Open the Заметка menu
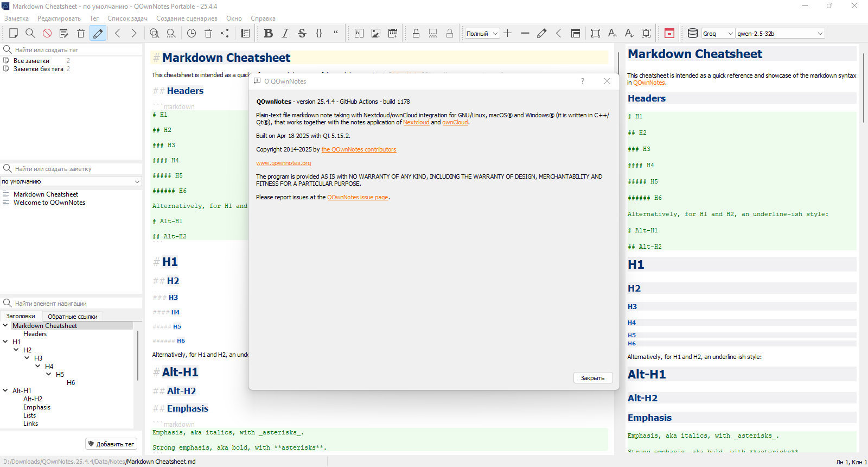Viewport: 868px width, 467px height. (x=16, y=18)
